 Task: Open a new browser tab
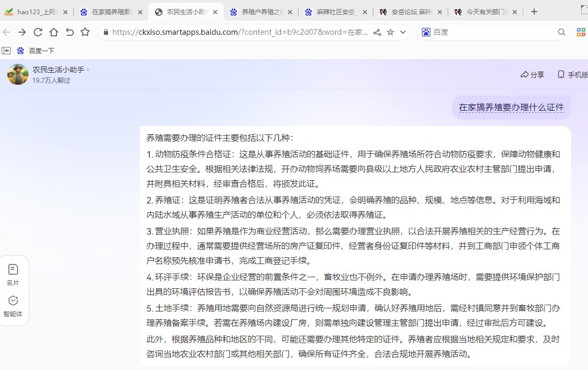click(x=534, y=12)
